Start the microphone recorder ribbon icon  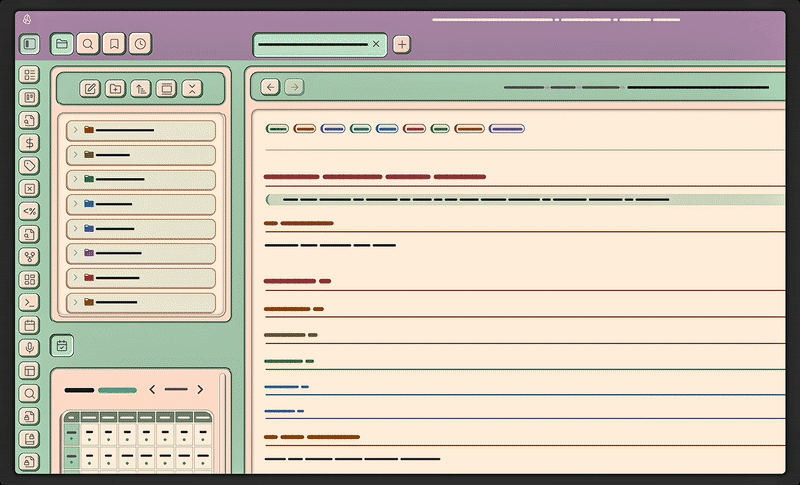30,348
